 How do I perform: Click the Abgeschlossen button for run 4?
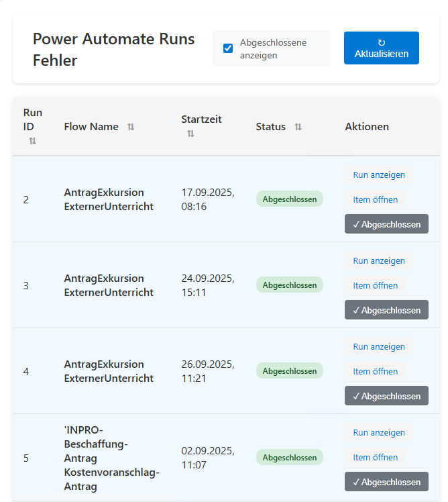(x=386, y=396)
